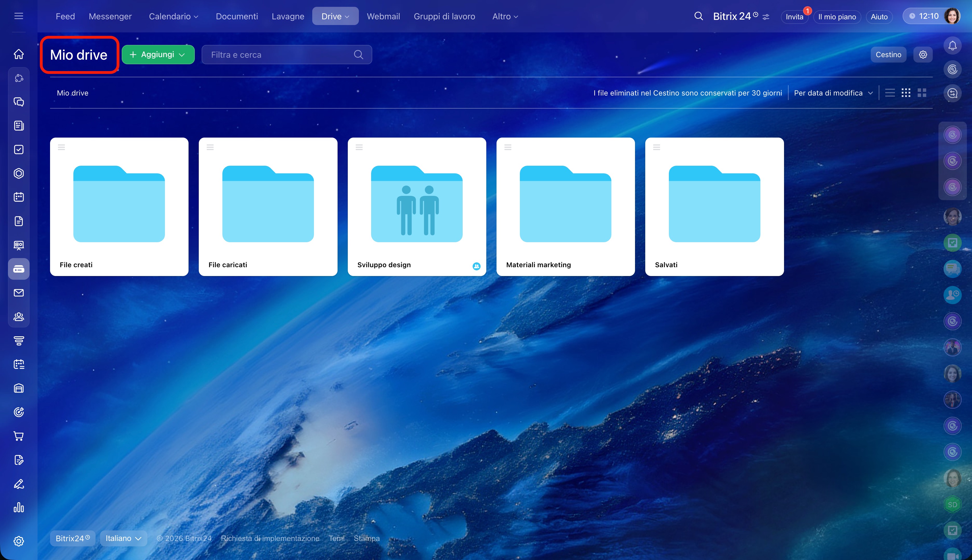This screenshot has height=560, width=972.
Task: Open the Per data di modifica sort dropdown
Action: (833, 93)
